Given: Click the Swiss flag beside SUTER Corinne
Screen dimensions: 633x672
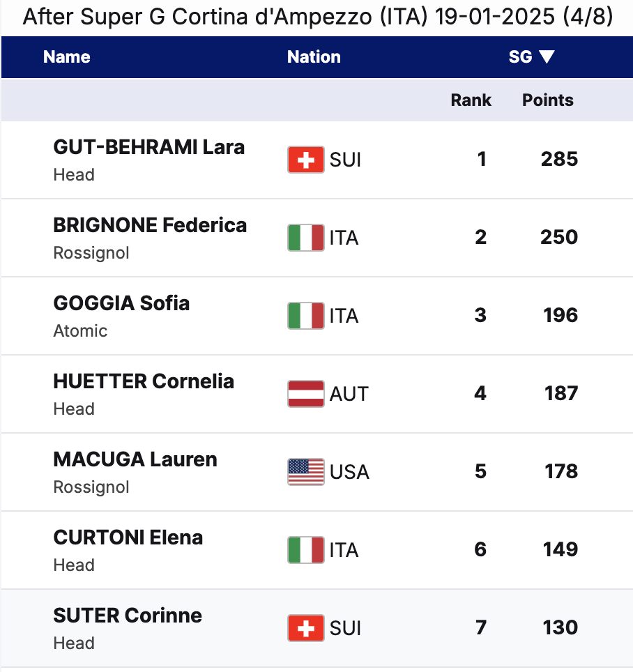Looking at the screenshot, I should [x=305, y=628].
